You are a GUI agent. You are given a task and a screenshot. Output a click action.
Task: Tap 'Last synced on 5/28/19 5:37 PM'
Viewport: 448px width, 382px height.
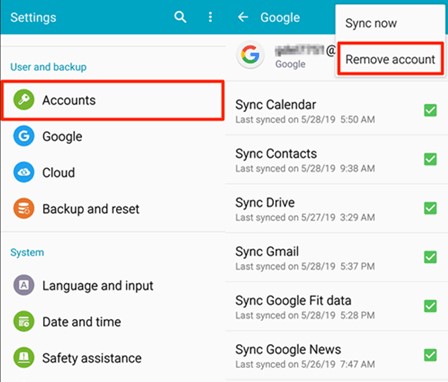click(305, 266)
